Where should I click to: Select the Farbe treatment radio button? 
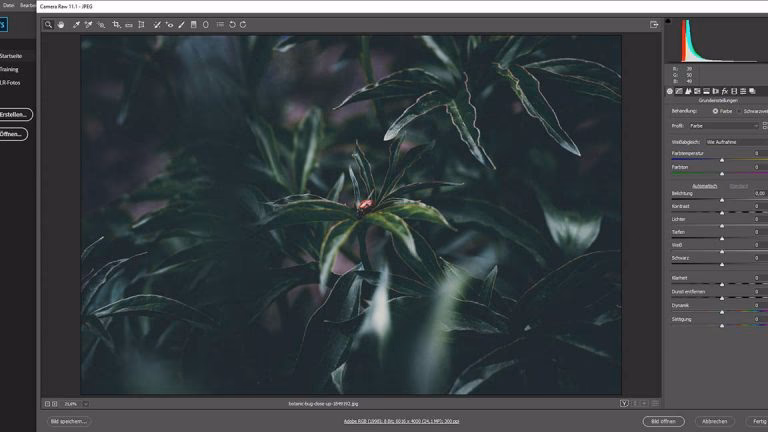(x=715, y=111)
